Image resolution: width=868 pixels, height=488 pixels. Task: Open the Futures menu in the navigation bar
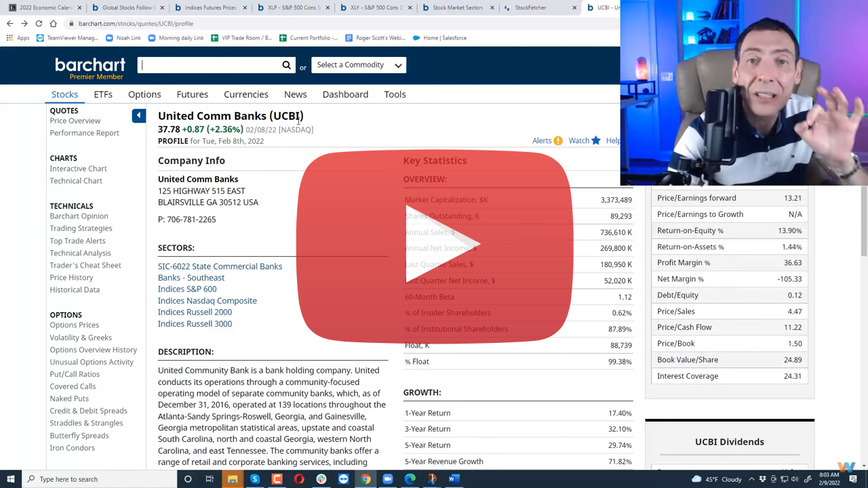coord(193,94)
